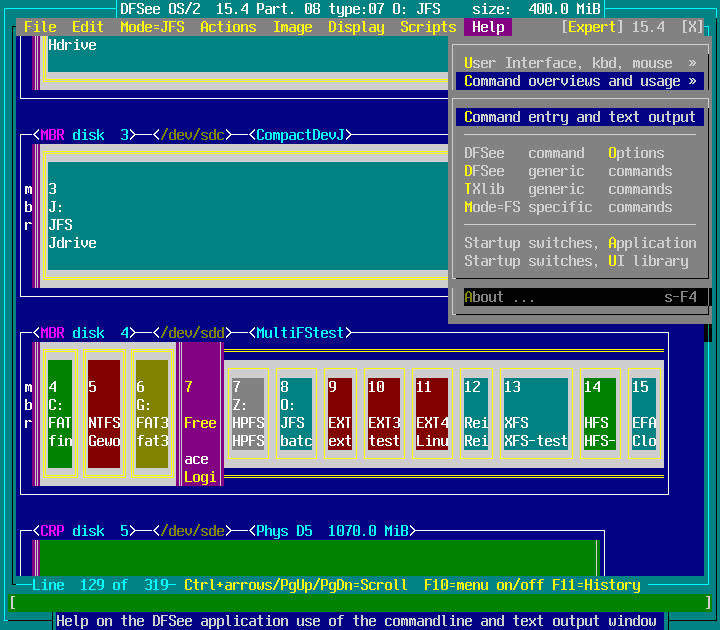Select partition 7 Z: HPFS block

tap(248, 414)
